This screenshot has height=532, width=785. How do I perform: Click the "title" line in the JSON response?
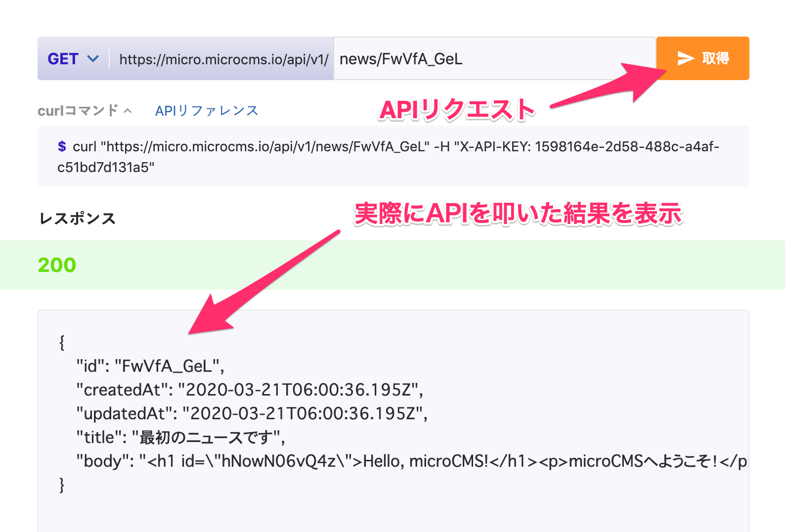click(x=180, y=438)
